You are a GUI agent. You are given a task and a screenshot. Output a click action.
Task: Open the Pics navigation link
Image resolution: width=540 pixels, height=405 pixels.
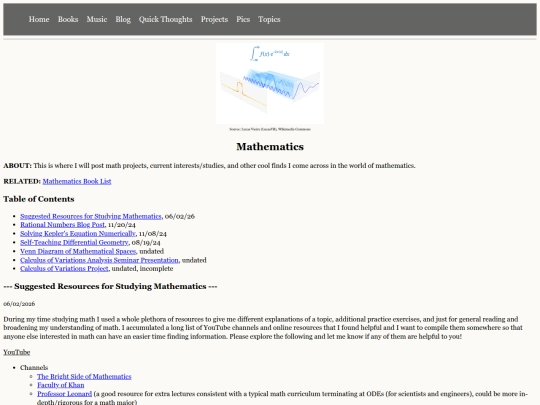[243, 19]
